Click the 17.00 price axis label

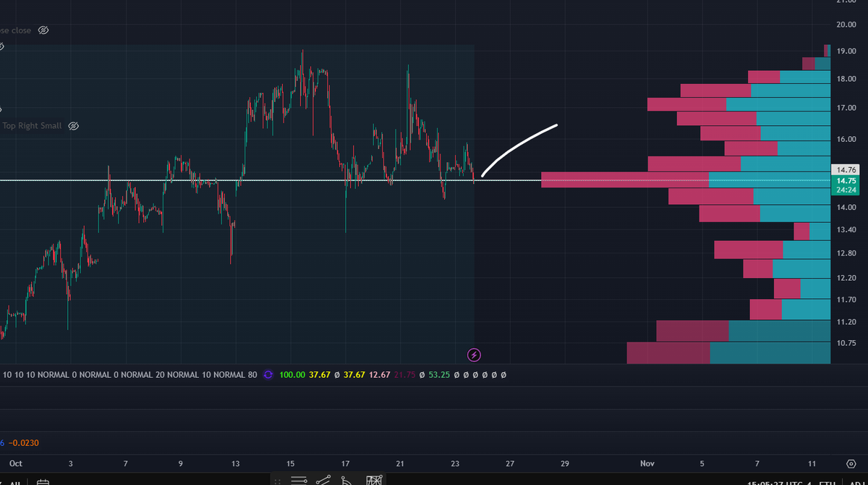[846, 108]
